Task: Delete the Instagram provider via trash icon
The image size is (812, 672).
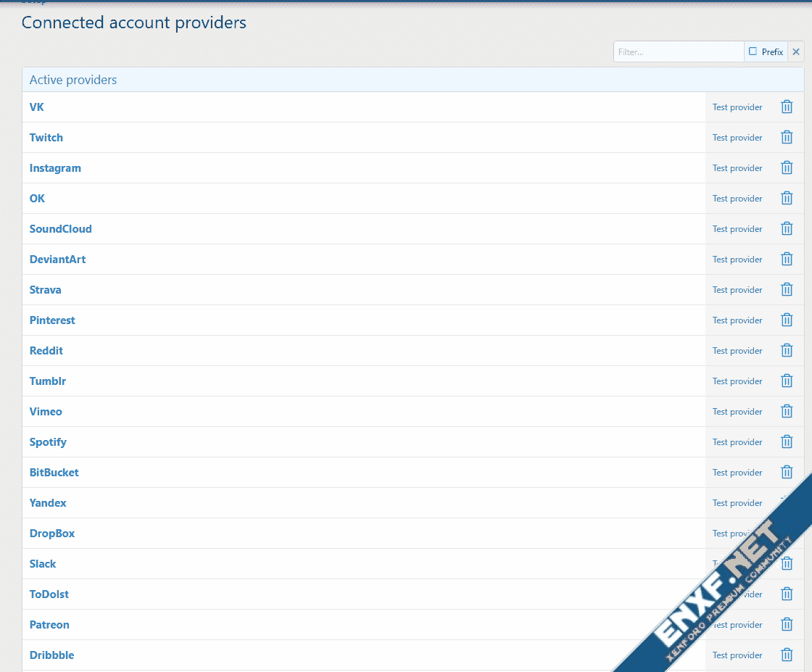Action: tap(787, 167)
